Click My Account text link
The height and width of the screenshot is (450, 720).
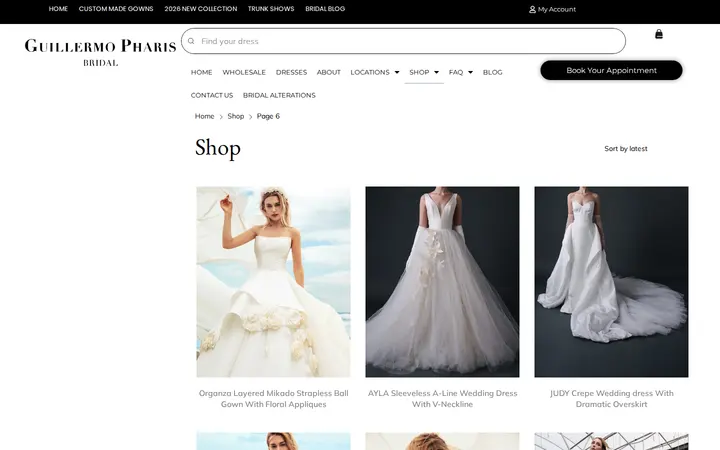(x=557, y=9)
